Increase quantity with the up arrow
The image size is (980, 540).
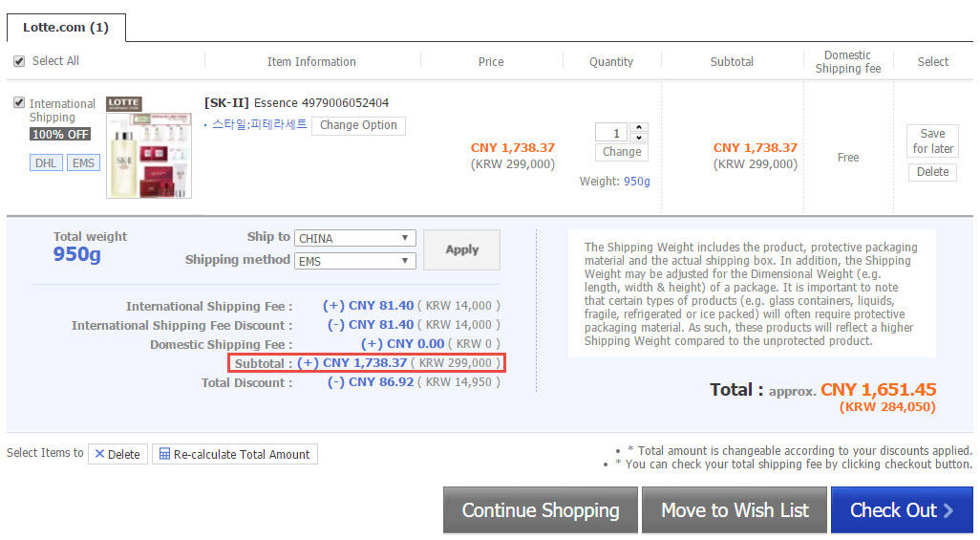(x=639, y=128)
